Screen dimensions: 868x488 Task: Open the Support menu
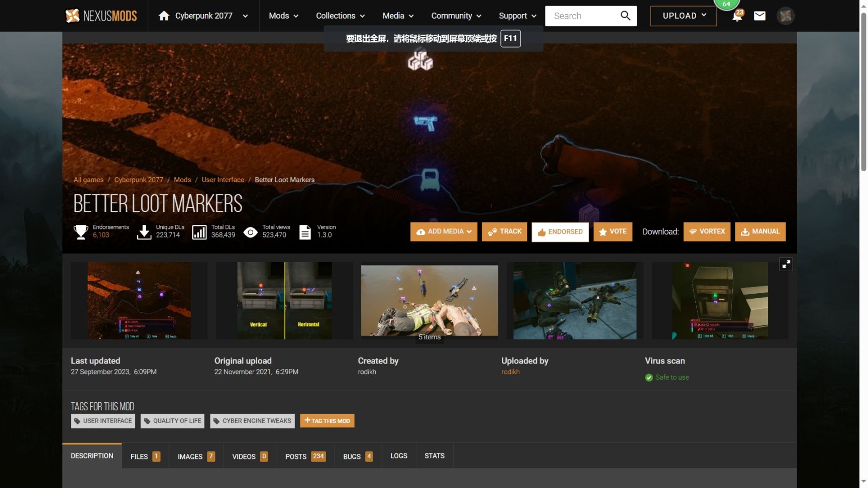pos(518,16)
